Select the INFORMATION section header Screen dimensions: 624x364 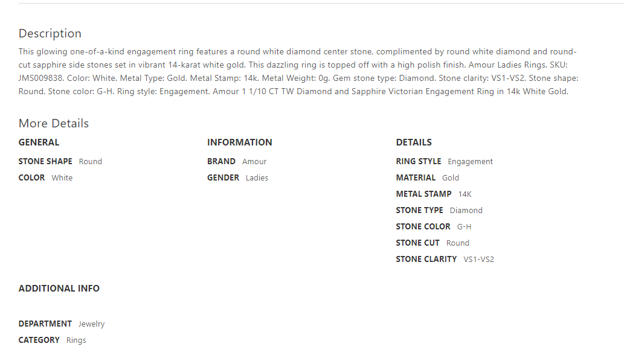click(x=239, y=142)
